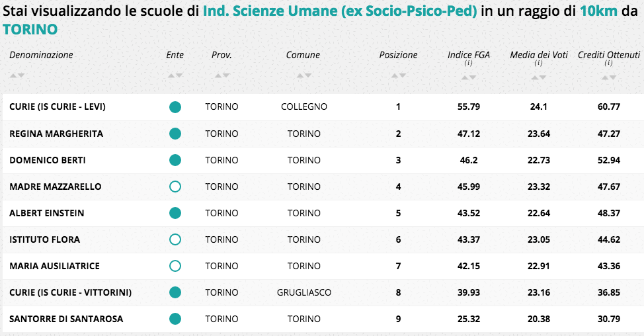Open the Ind. Scienze Umane filter link
The width and height of the screenshot is (644, 336).
pos(341,11)
